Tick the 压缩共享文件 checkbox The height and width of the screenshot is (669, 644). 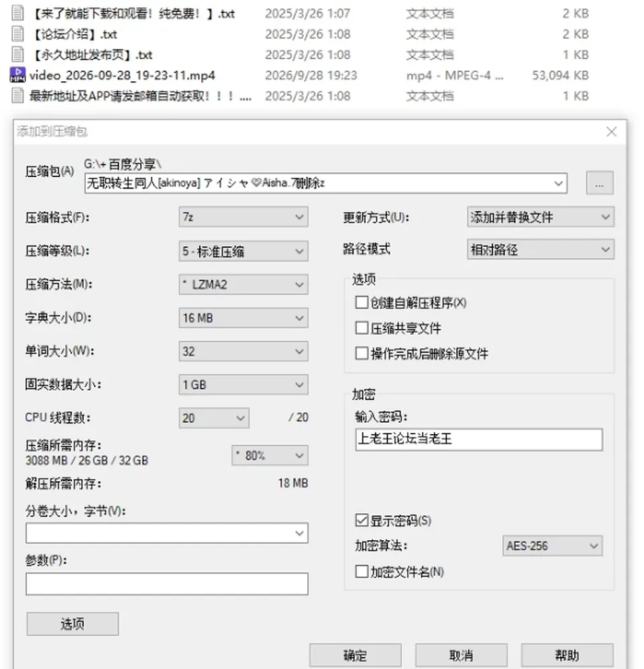[362, 328]
